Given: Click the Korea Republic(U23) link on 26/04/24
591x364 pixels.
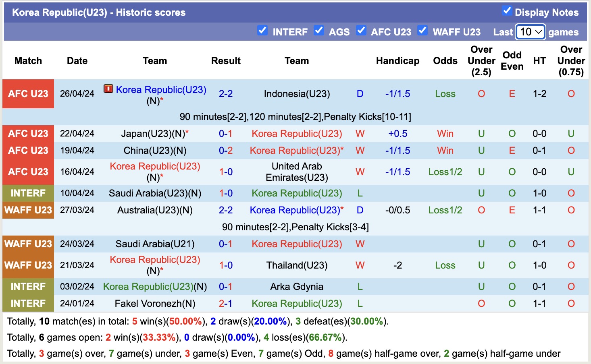Looking at the screenshot, I should tap(161, 90).
